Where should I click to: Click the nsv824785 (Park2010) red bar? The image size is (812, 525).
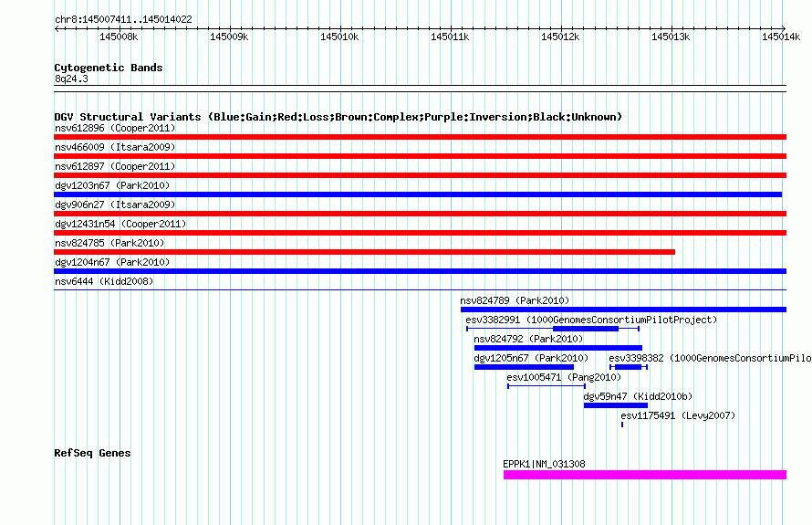[365, 252]
